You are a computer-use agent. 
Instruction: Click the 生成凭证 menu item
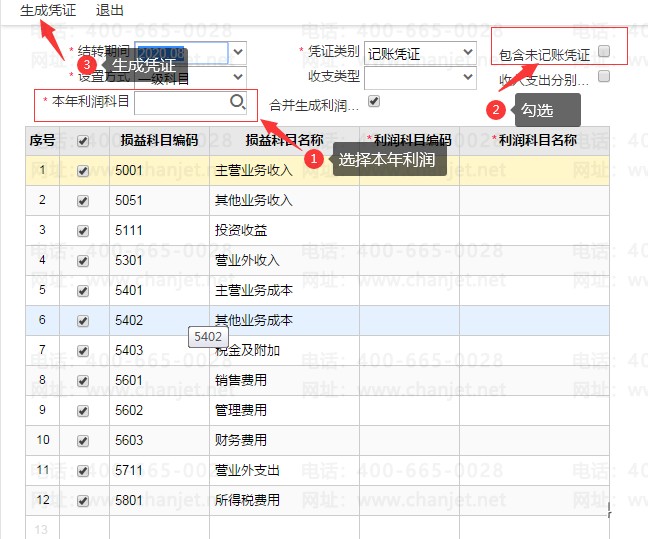(48, 10)
